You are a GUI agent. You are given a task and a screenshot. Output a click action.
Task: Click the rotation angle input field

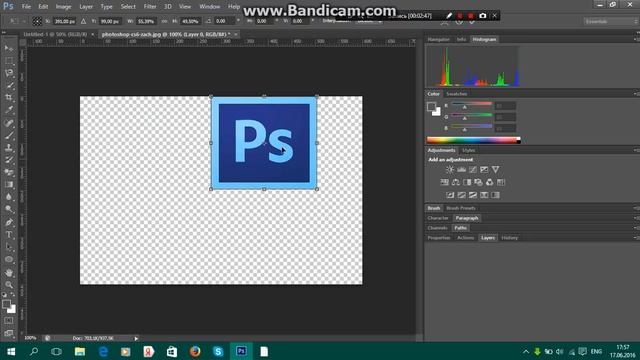click(223, 21)
